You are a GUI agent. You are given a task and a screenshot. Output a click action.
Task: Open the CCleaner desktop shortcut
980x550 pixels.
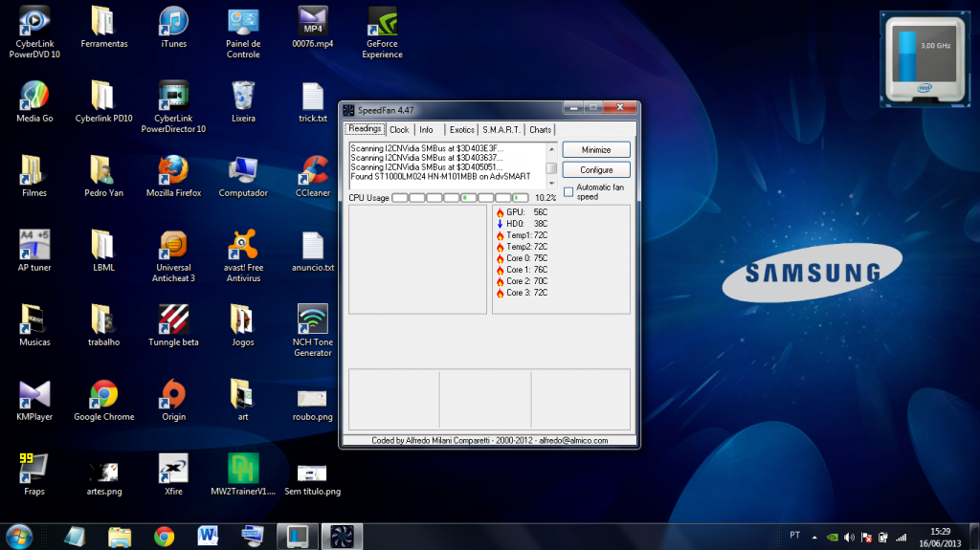click(313, 172)
